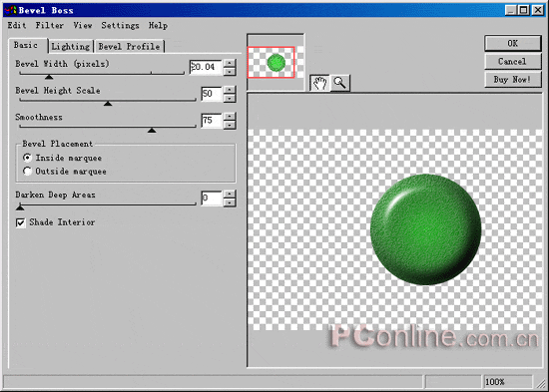Image resolution: width=549 pixels, height=392 pixels.
Task: Click the Smoothness slider handle
Action: [152, 131]
